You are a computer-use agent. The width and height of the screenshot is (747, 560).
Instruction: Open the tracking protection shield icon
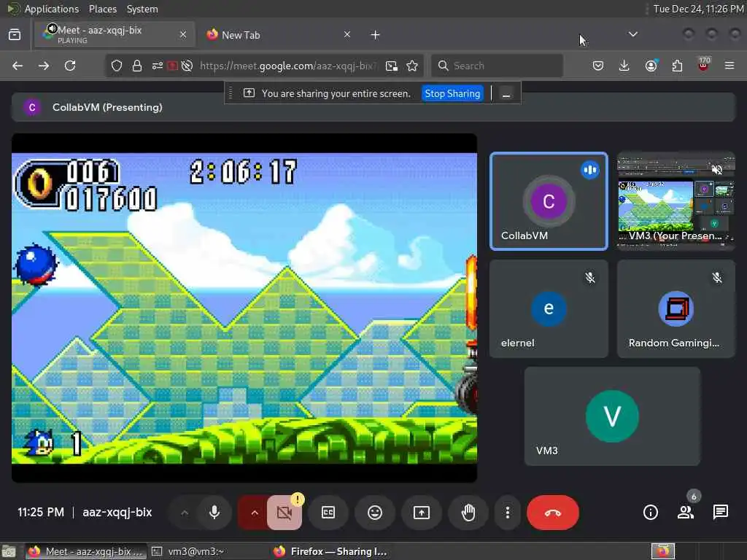pos(117,66)
